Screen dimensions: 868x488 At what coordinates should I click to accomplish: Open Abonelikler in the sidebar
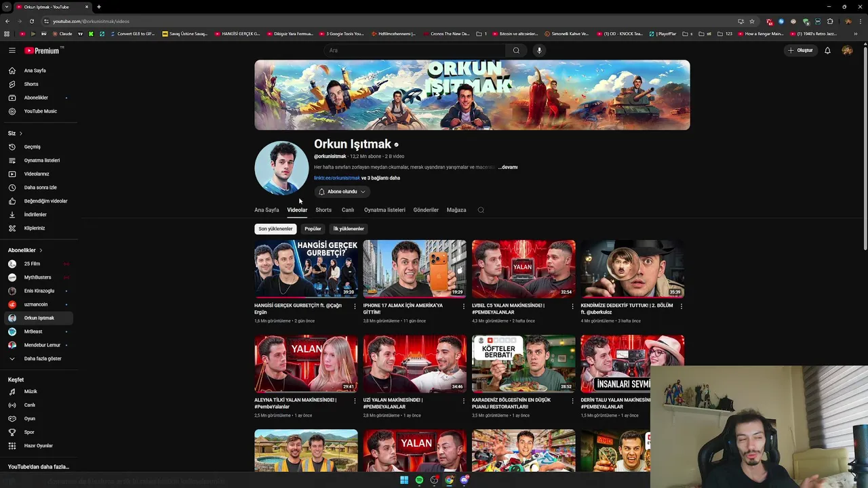coord(36,98)
